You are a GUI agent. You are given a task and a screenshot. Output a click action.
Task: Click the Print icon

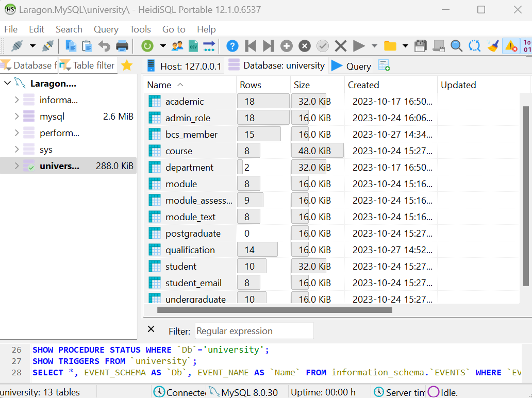coord(122,45)
